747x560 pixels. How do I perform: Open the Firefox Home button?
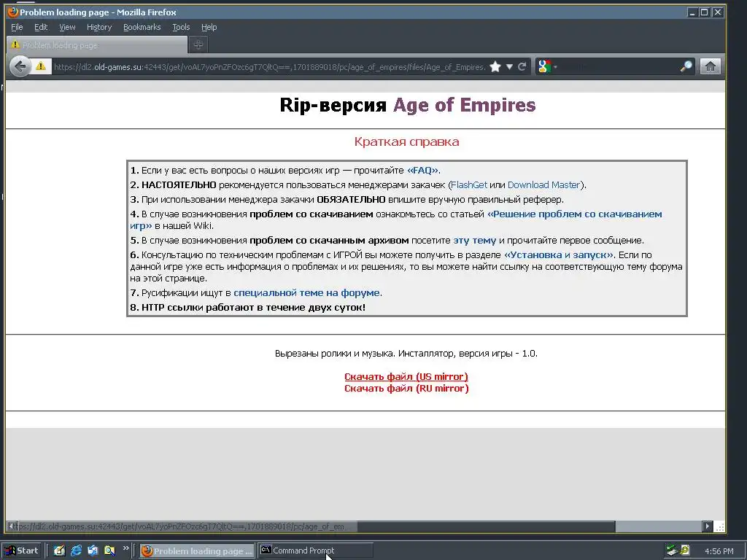(x=710, y=66)
